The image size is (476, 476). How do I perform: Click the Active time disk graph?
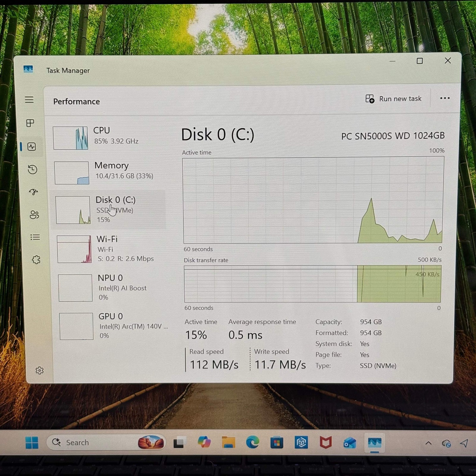(313, 200)
